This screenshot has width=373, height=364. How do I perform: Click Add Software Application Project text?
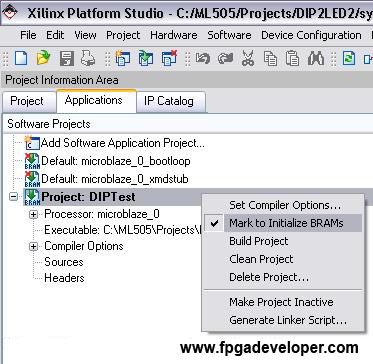point(123,143)
